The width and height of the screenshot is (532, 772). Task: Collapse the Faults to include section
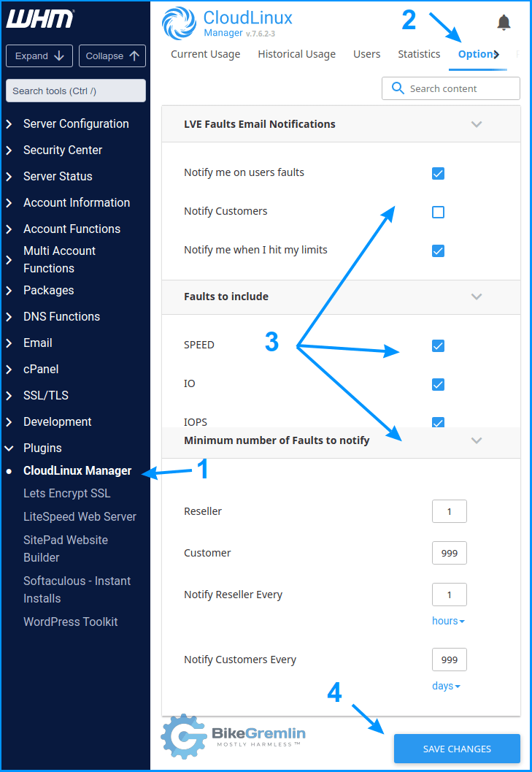(476, 297)
